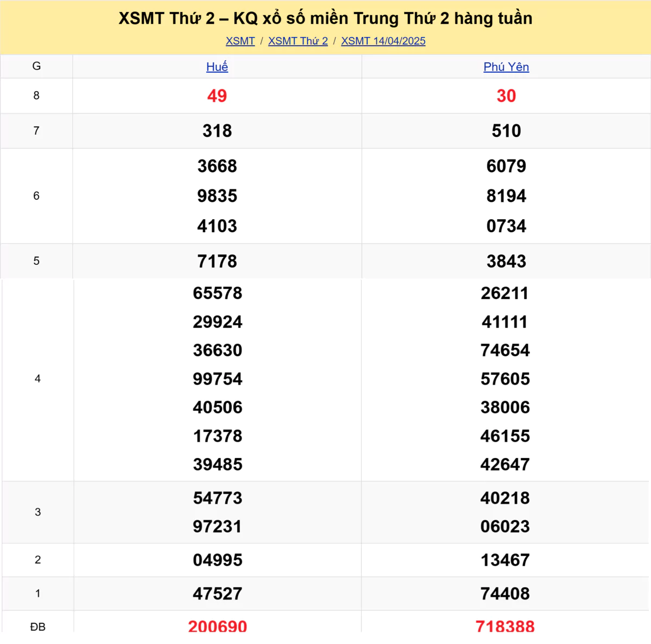
Task: Click the prize 3 row label
Action: [x=37, y=512]
